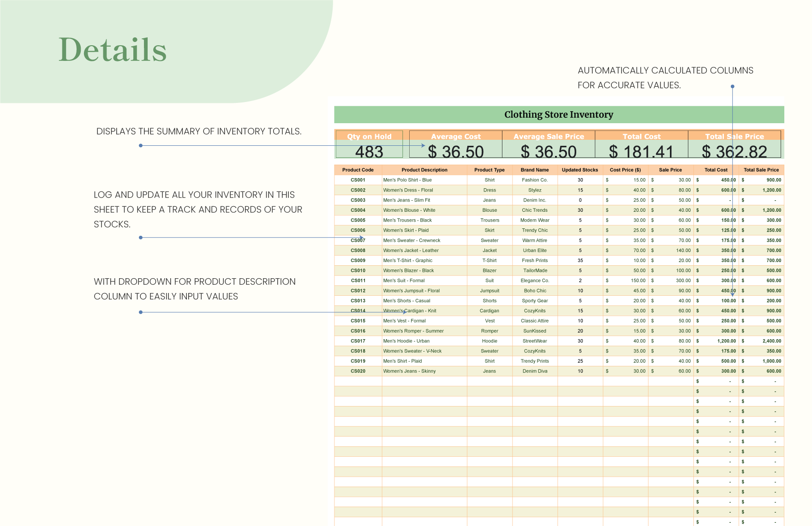Select the Total Cost value $ 181.41
The height and width of the screenshot is (526, 812).
coord(641,152)
